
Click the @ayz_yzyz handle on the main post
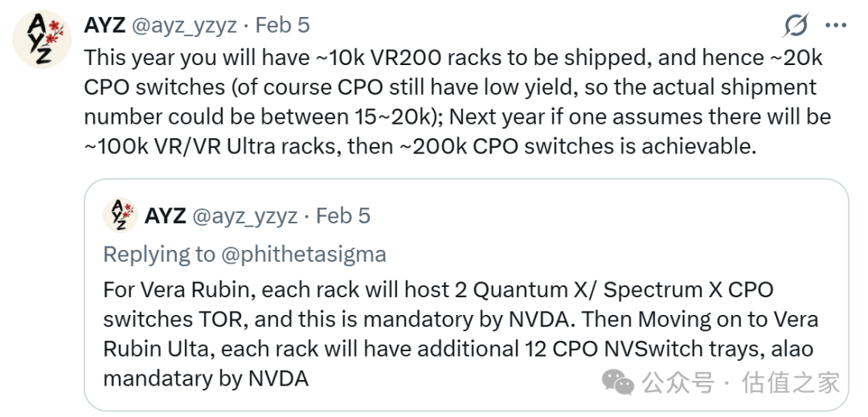[183, 25]
